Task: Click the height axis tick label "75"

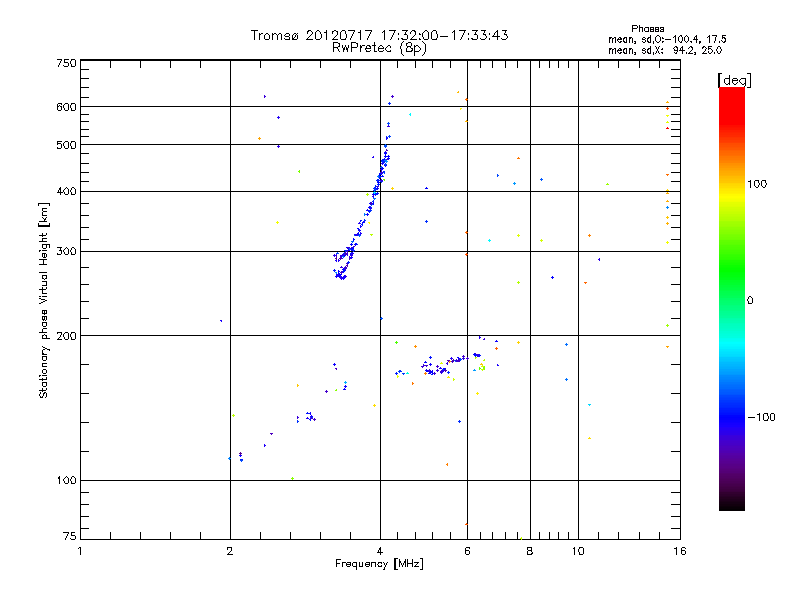Action: point(70,536)
